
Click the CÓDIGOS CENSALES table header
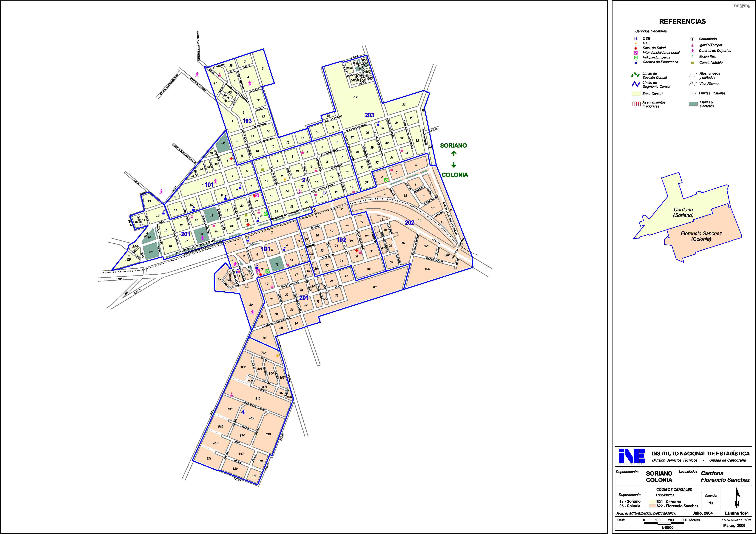click(x=674, y=490)
